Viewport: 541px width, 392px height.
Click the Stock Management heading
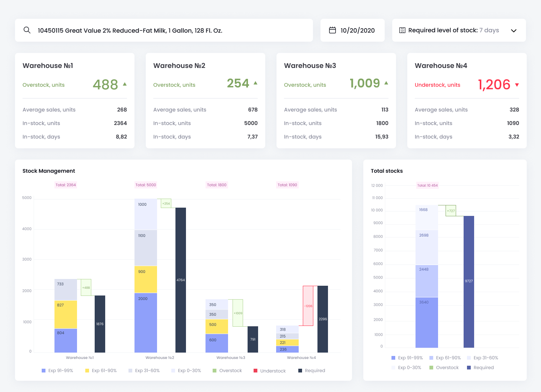click(49, 171)
